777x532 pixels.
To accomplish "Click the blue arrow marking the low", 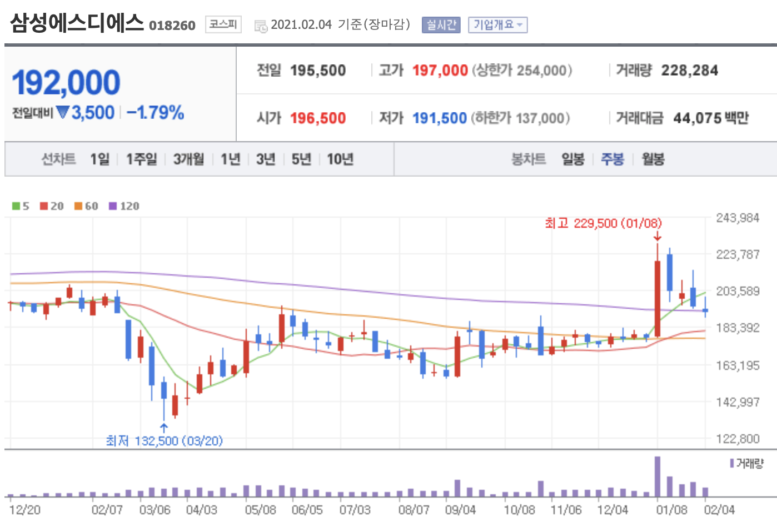I will 164,428.
